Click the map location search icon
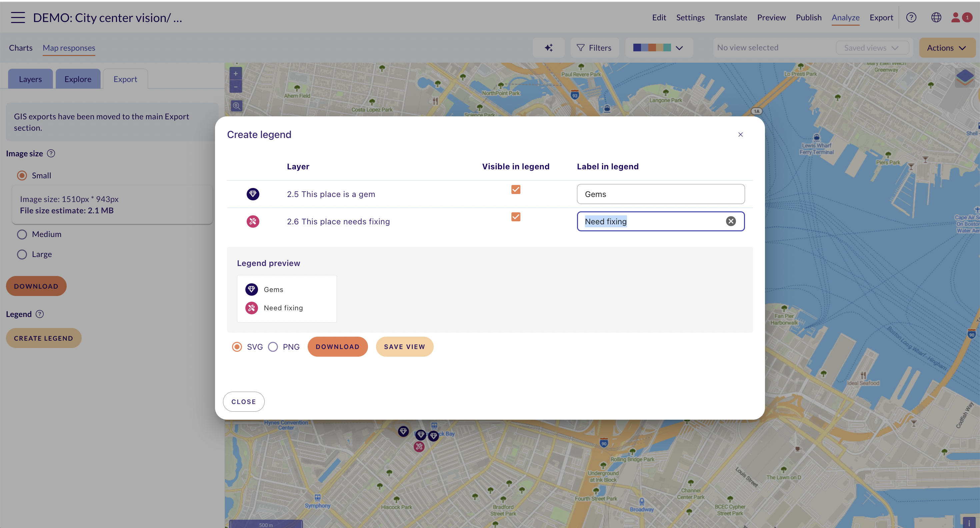Viewport: 980px width, 528px height. [x=236, y=106]
